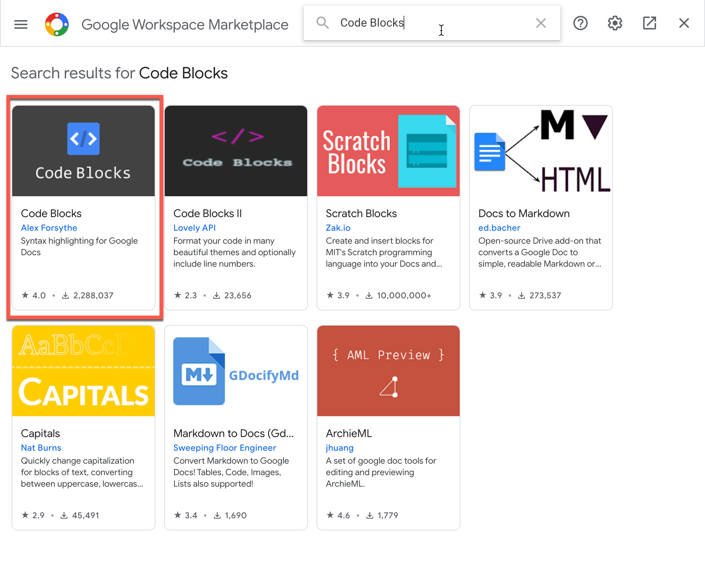705x588 pixels.
Task: Click the Scratch Blocks title
Action: [x=361, y=213]
